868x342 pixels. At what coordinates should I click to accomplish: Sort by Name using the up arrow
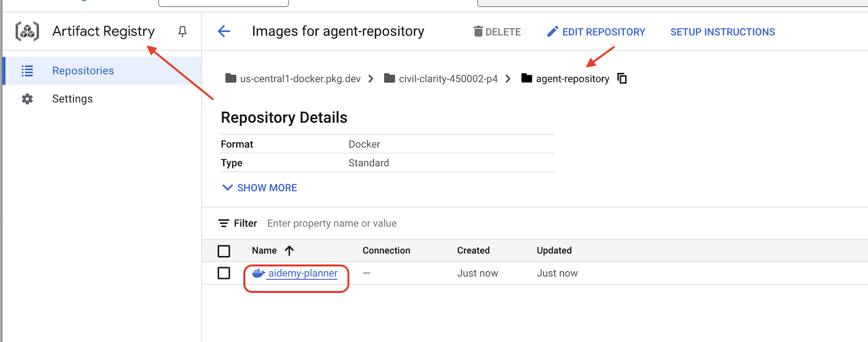click(x=289, y=251)
